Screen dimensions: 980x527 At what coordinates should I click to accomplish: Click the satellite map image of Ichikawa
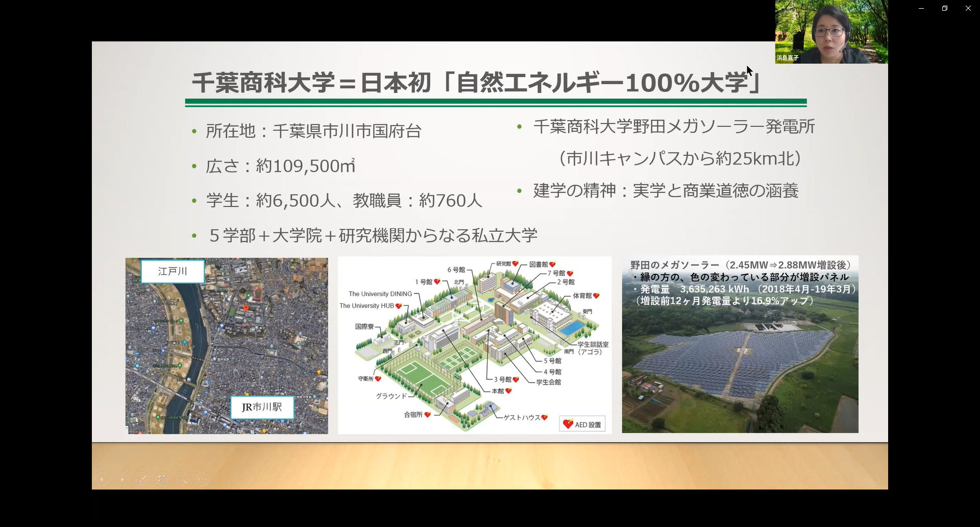(227, 346)
